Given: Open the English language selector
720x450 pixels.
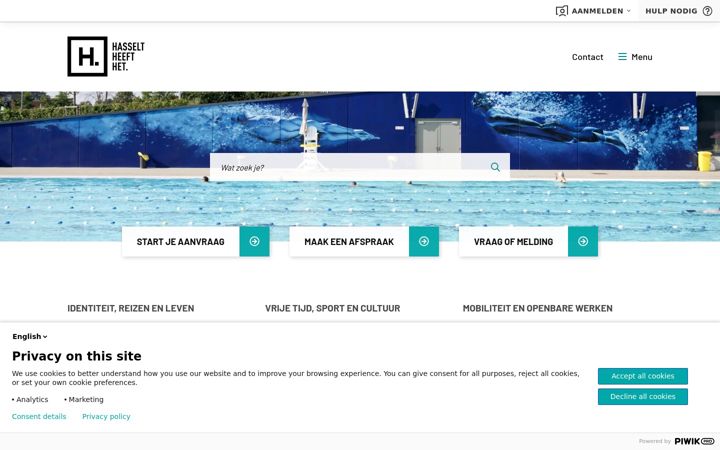Looking at the screenshot, I should point(30,337).
